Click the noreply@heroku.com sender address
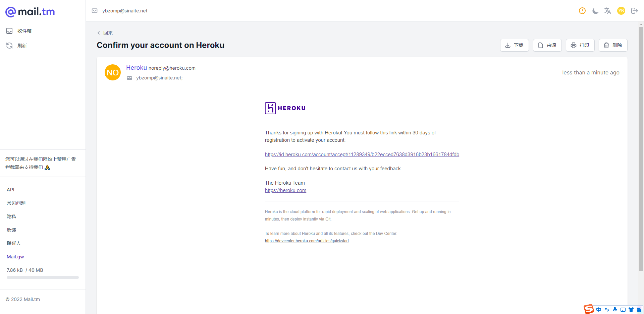 point(172,68)
